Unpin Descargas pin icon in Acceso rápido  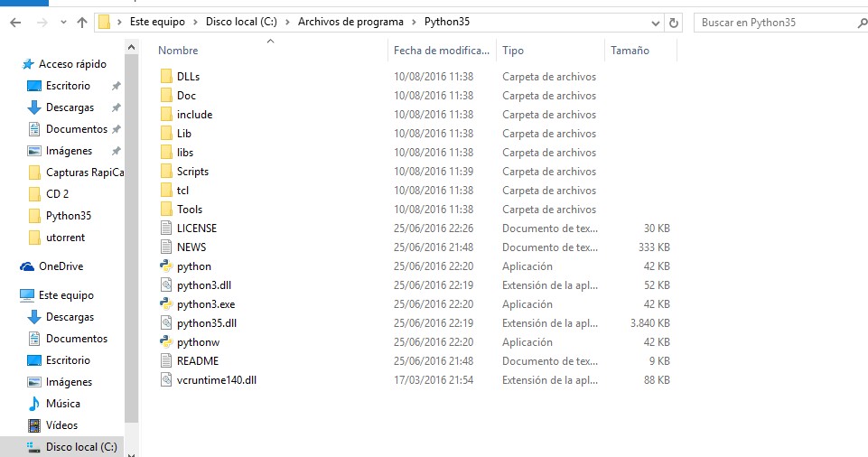[x=117, y=107]
